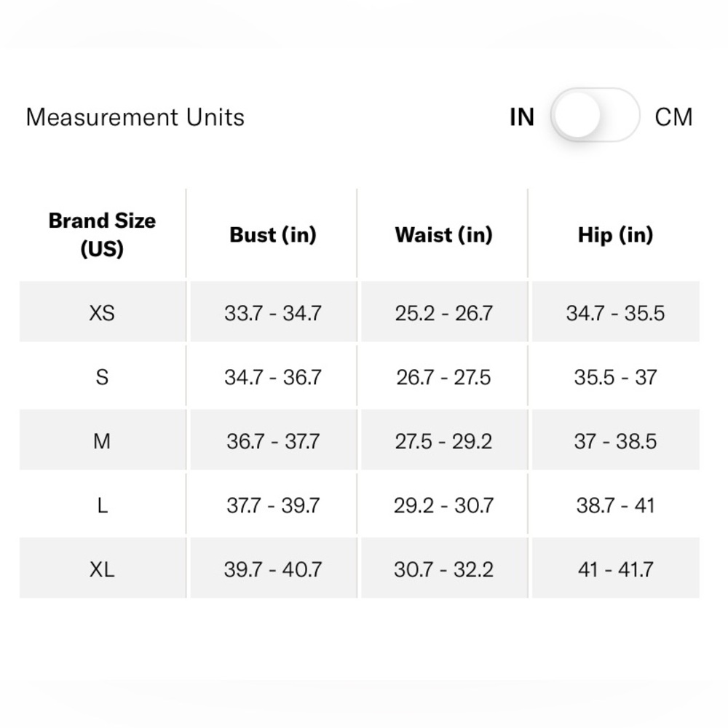The image size is (728, 728).
Task: Click the XS bust value 33.7 - 34.7
Action: pyautogui.click(x=273, y=313)
